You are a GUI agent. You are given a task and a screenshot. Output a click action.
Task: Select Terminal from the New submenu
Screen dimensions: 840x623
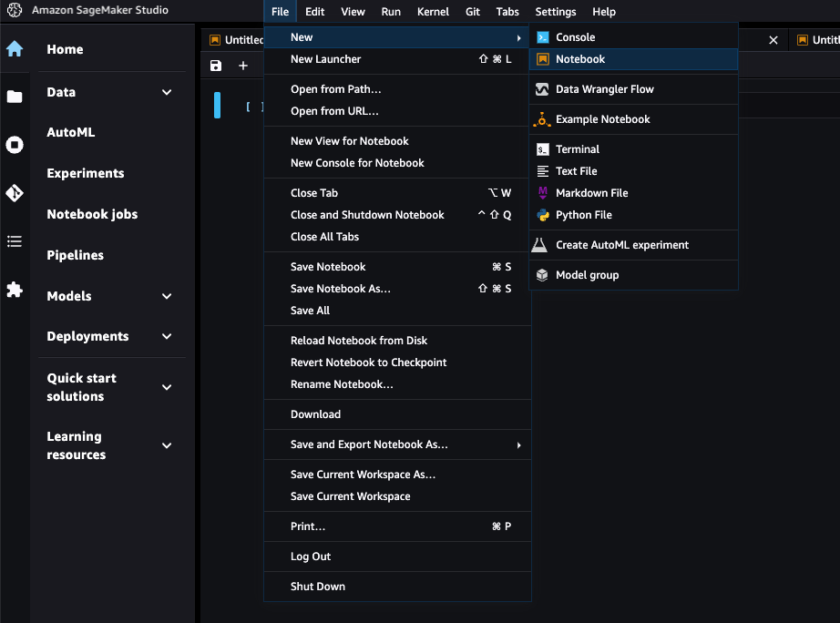coord(578,149)
